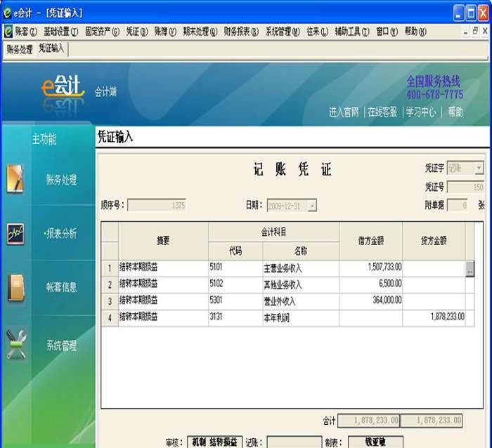Click the 摘要 column header
Screen dimensions: 492x448
pyautogui.click(x=164, y=241)
